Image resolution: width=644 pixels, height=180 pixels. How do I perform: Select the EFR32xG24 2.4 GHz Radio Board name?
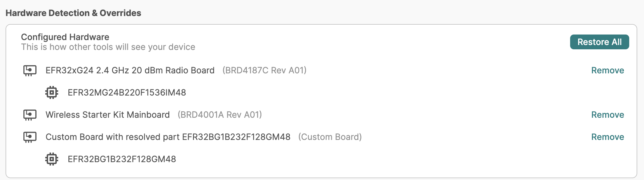(x=130, y=70)
